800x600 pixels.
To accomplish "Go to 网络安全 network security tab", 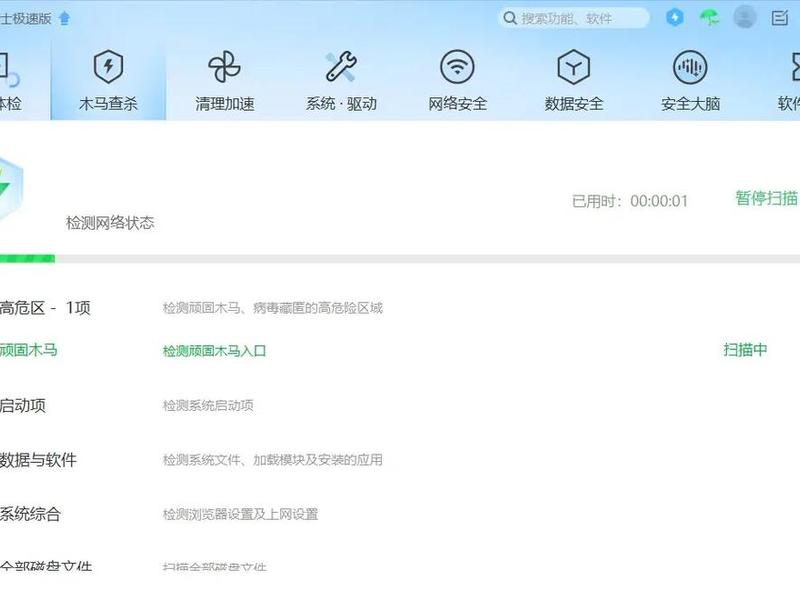I will coord(457,80).
